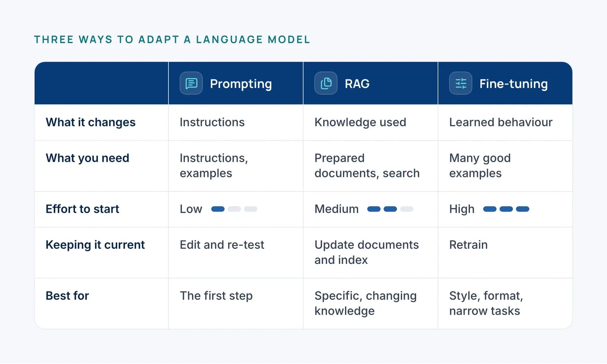Click the 'Keeping it current' row label
This screenshot has height=364, width=607.
click(95, 245)
